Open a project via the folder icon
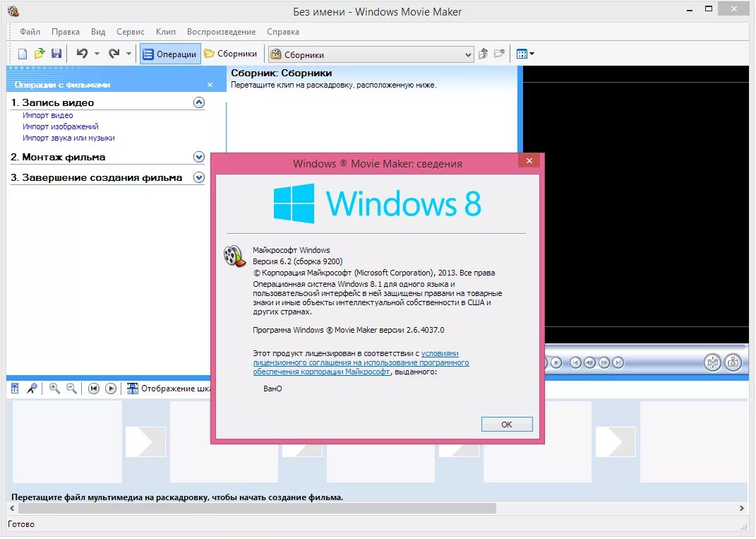The width and height of the screenshot is (756, 539). click(39, 54)
